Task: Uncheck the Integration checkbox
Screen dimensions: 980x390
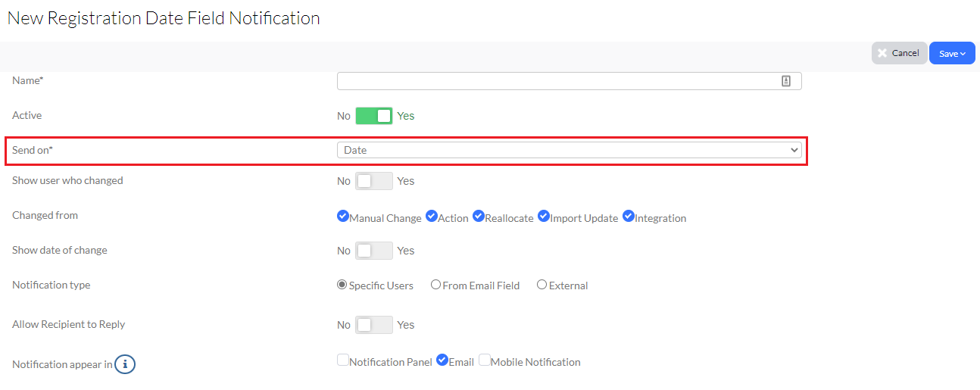Action: pos(629,217)
